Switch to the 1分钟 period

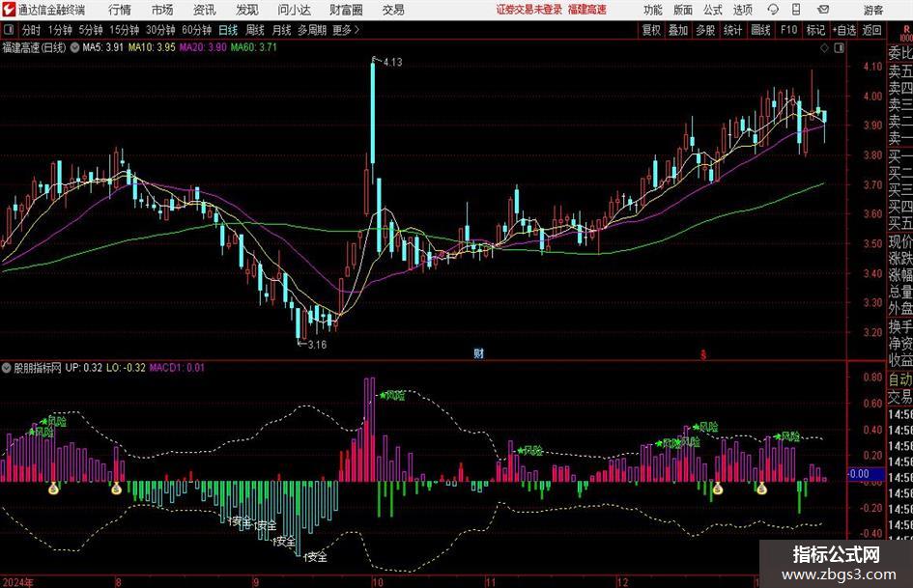(59, 30)
